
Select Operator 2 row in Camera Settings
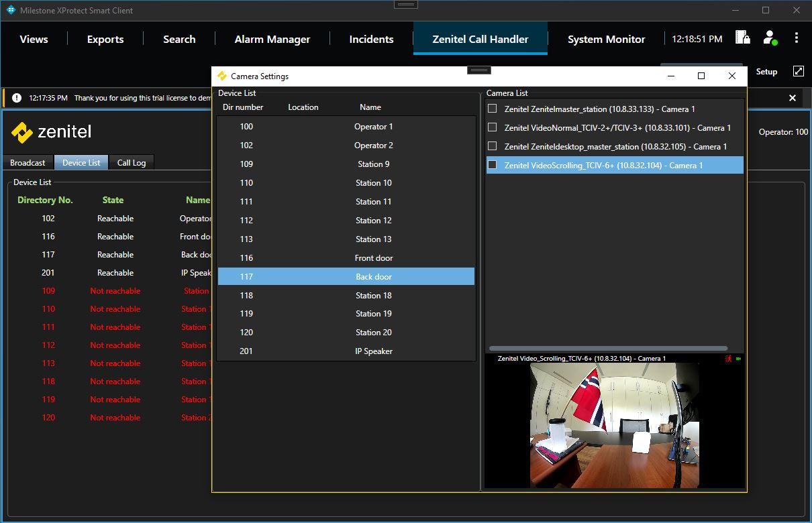[x=346, y=145]
